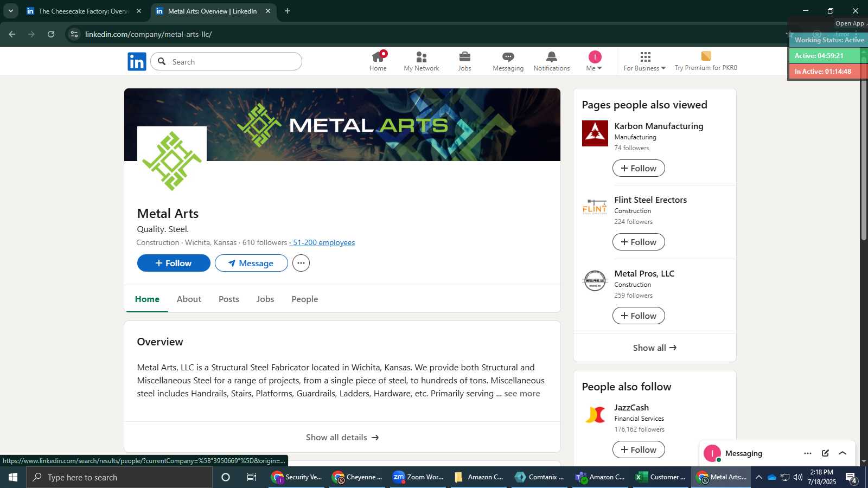868x488 pixels.
Task: Show all pages people also viewed
Action: (655, 348)
